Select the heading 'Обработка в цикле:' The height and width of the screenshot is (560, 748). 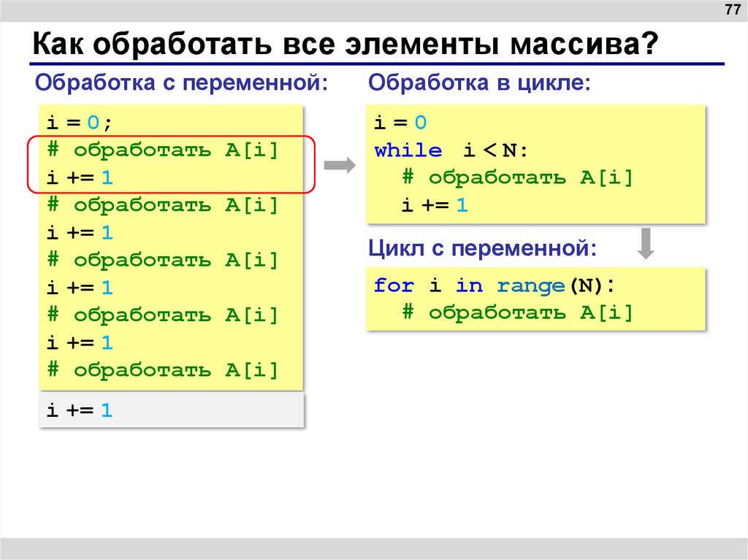click(479, 83)
